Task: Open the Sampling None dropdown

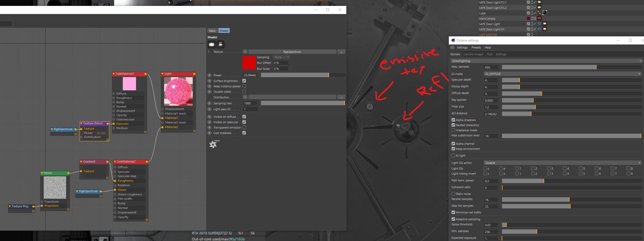Action: [281, 57]
